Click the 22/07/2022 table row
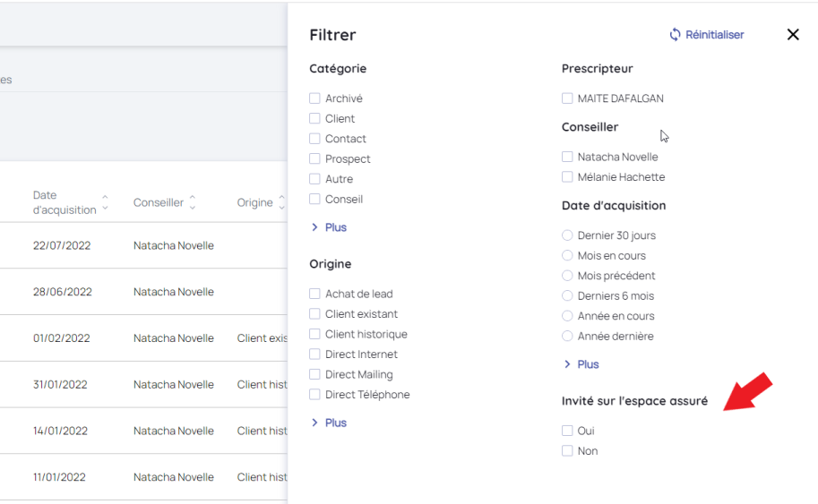Screen dimensions: 818x504 pos(143,245)
